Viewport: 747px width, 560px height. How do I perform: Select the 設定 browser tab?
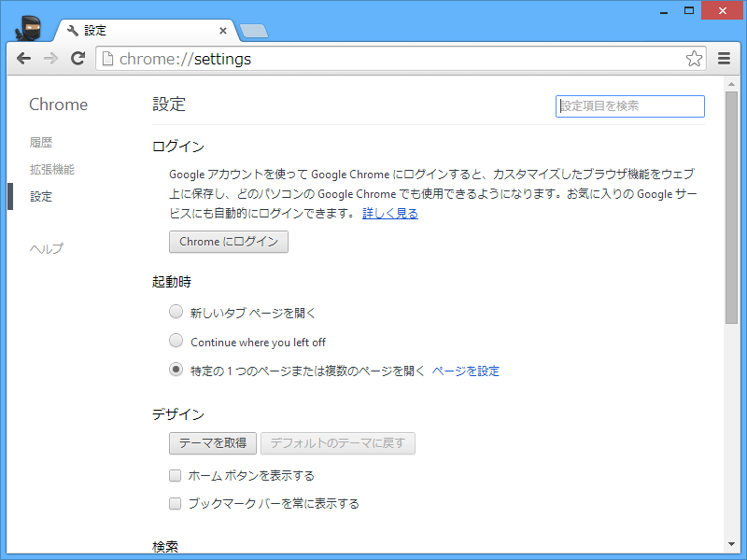coord(146,31)
